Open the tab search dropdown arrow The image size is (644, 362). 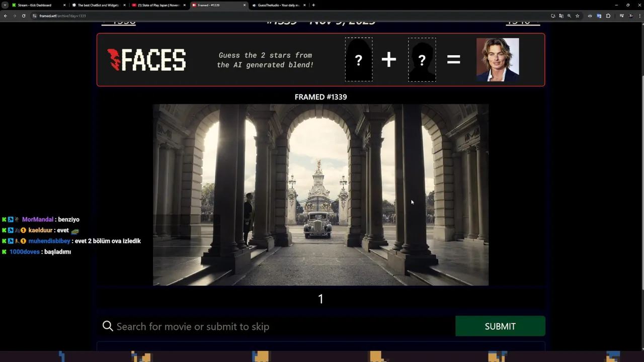click(5, 5)
